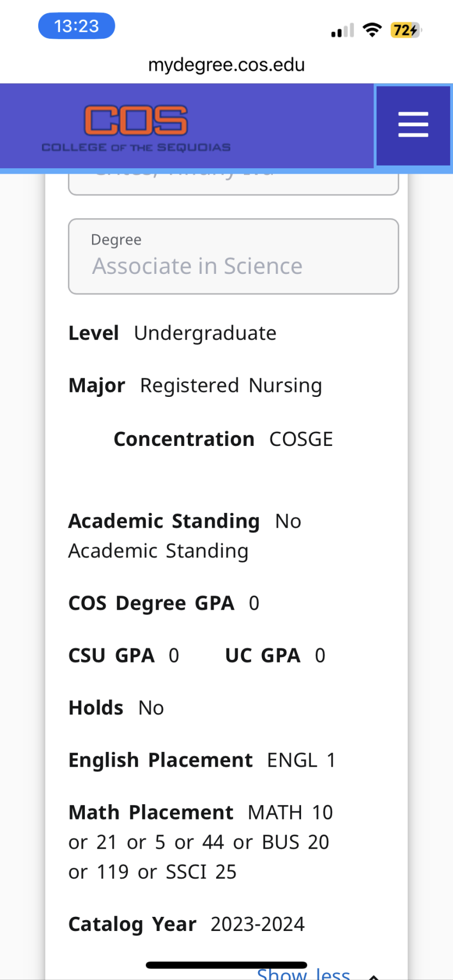Open the hamburger navigation menu
This screenshot has height=980, width=453.
pos(413,125)
